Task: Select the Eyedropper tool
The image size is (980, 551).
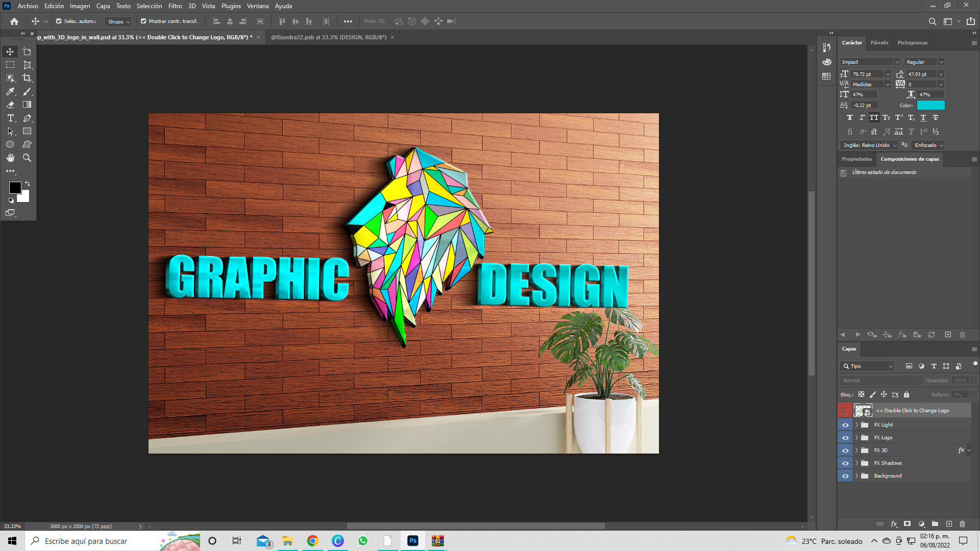Action: coord(10,91)
